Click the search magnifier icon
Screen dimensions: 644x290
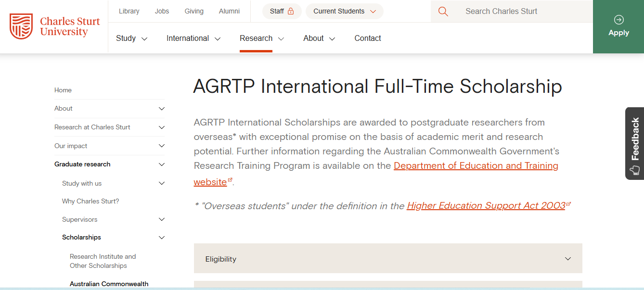(x=443, y=12)
